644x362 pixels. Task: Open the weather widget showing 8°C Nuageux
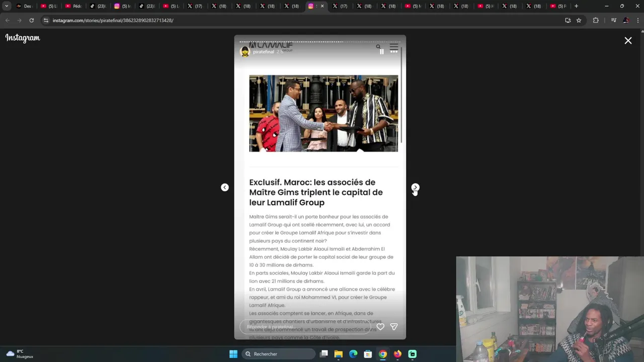coord(20,354)
